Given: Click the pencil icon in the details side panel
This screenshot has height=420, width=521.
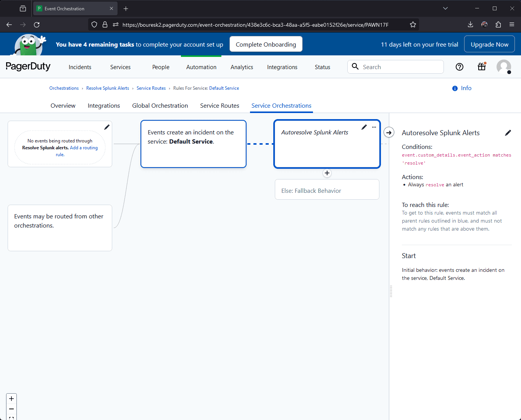Looking at the screenshot, I should coord(508,133).
